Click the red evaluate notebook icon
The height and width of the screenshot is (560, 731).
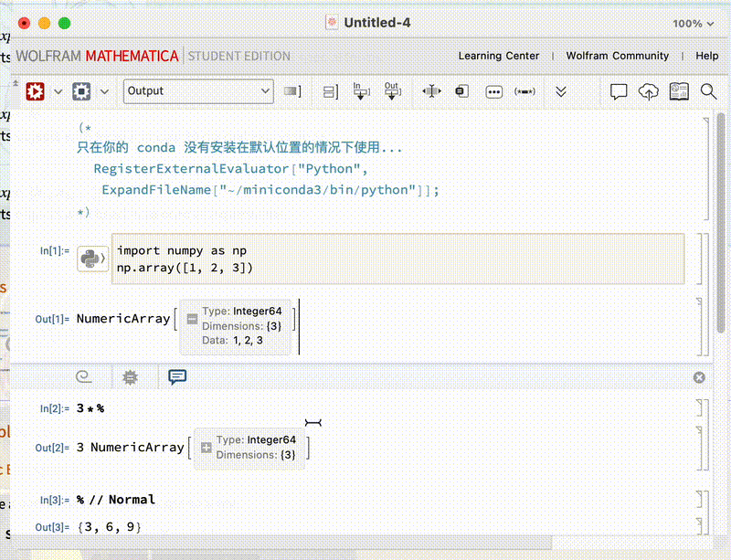35,91
